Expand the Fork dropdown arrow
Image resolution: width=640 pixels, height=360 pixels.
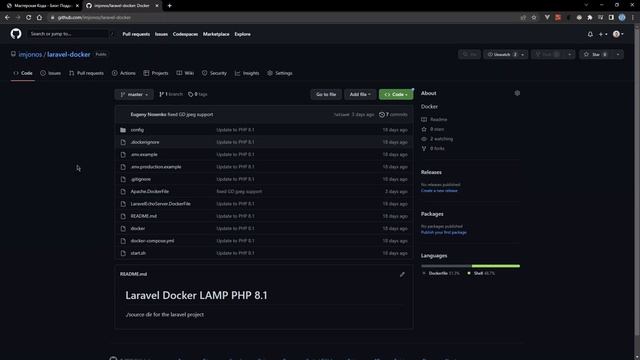[570, 54]
